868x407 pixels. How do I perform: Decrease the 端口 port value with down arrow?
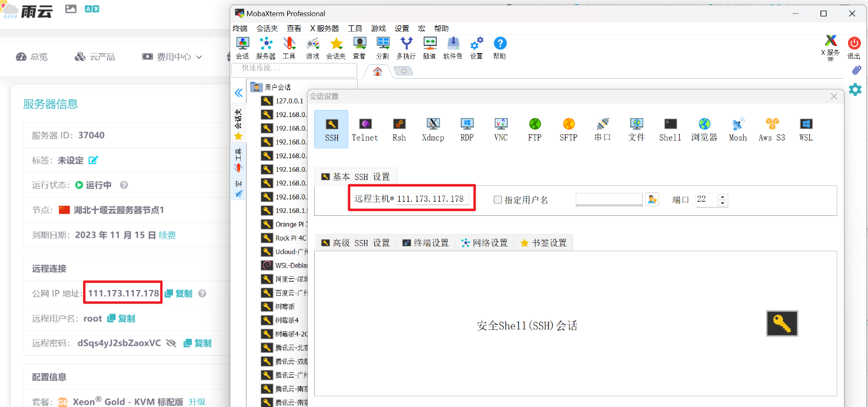[x=723, y=203]
